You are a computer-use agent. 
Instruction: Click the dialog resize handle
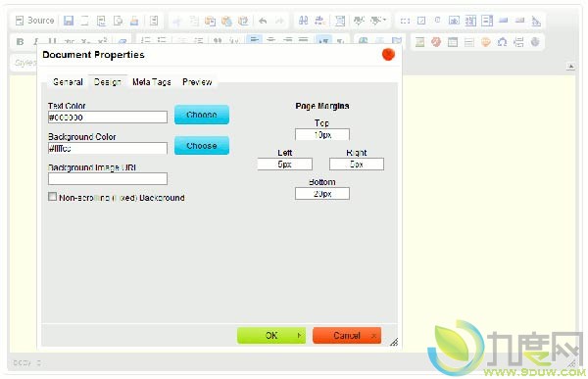(394, 342)
